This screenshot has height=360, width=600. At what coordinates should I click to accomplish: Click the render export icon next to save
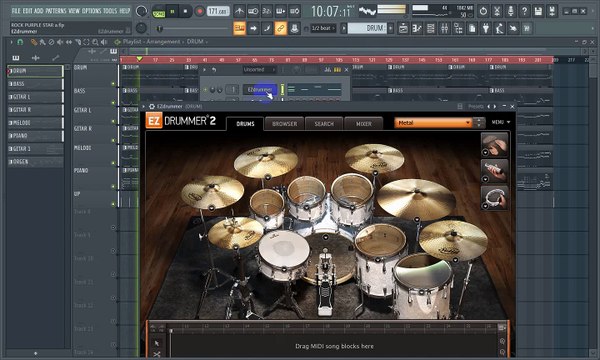click(x=552, y=11)
